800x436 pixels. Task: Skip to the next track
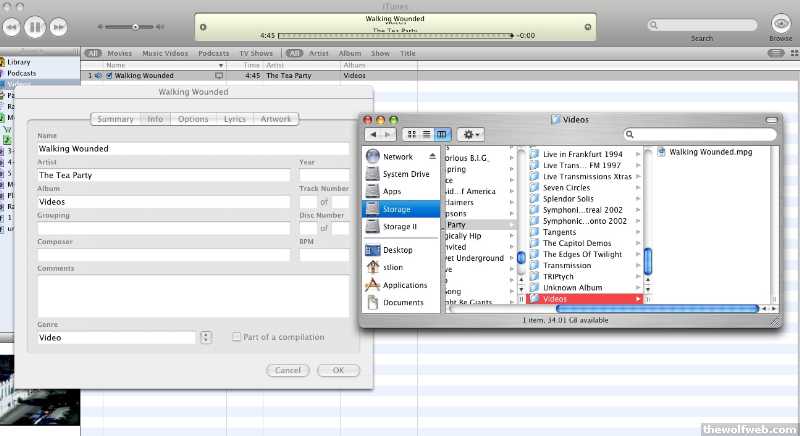(59, 26)
